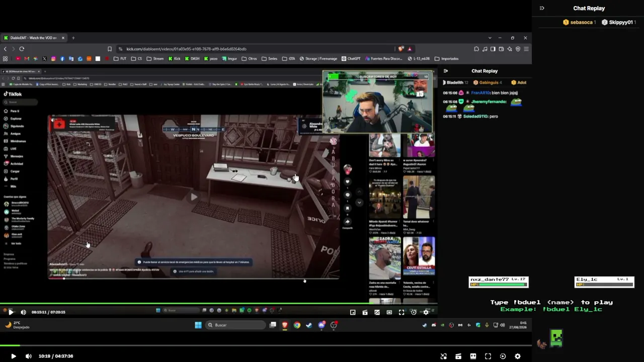The image size is (644, 362).
Task: Open the DASH bookmark
Action: (x=192, y=59)
